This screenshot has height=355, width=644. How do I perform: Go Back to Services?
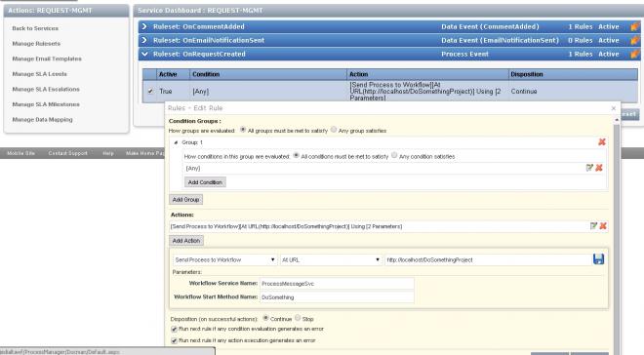tap(35, 28)
